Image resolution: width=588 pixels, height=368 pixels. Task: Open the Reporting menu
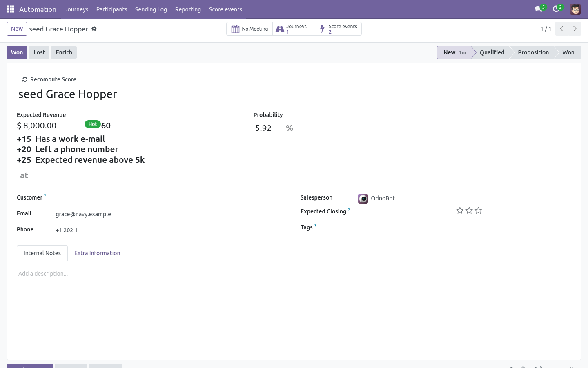pos(188,9)
